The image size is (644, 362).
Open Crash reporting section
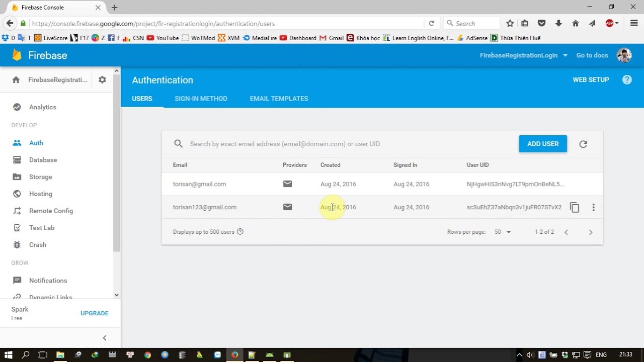(x=37, y=245)
